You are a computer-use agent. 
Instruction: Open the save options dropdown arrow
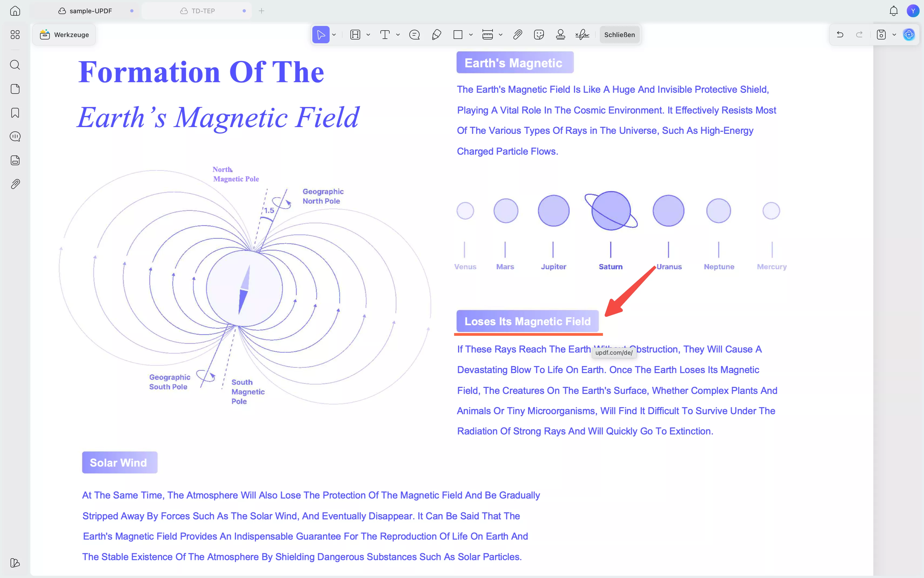[x=894, y=35]
